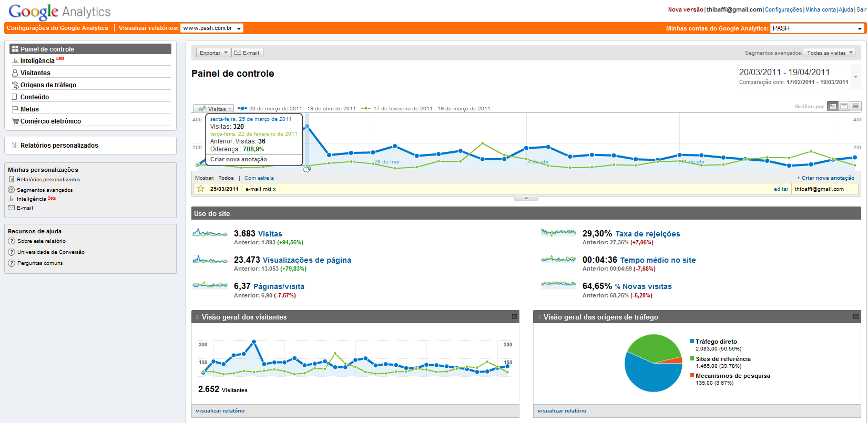Click the Relatórios personalizados report icon
This screenshot has width=868, height=423.
[15, 146]
